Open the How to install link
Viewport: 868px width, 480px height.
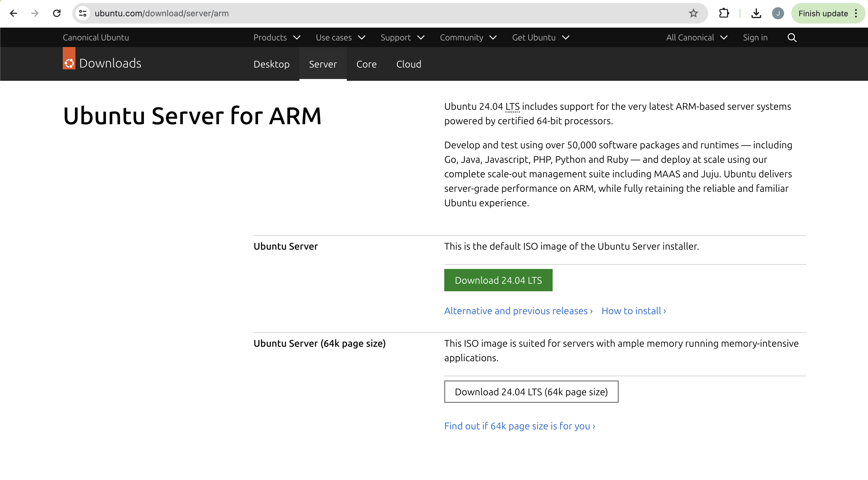634,311
